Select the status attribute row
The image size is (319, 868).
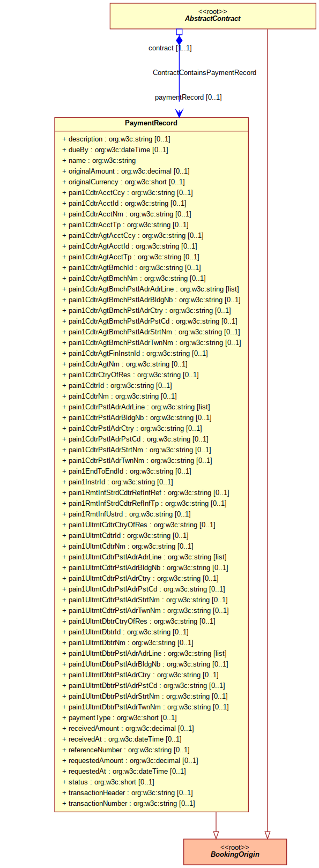pyautogui.click(x=108, y=782)
